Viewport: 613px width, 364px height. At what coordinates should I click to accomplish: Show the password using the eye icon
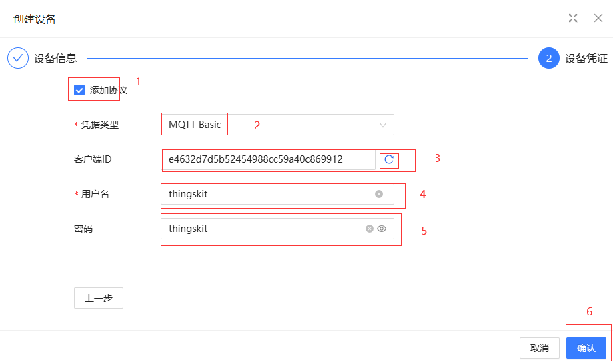point(382,229)
